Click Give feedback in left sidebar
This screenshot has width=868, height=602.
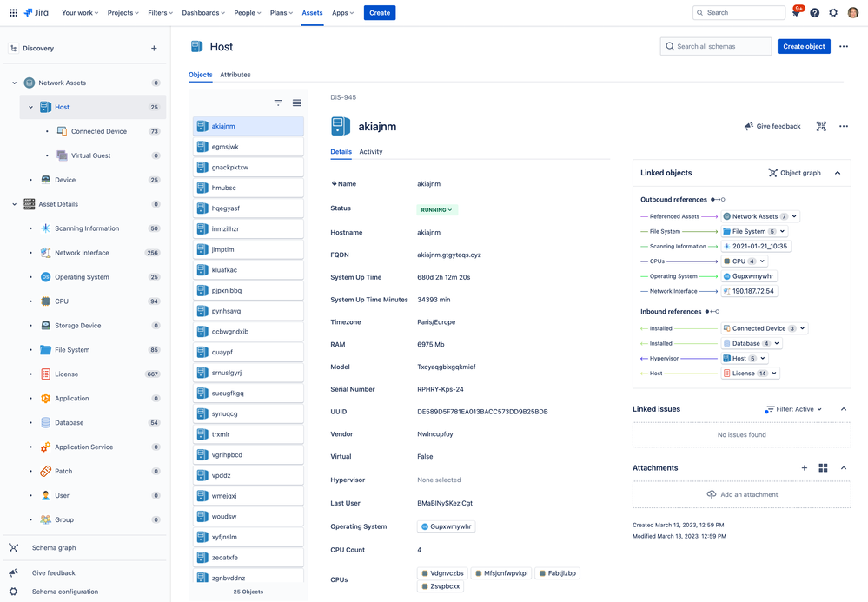(53, 572)
